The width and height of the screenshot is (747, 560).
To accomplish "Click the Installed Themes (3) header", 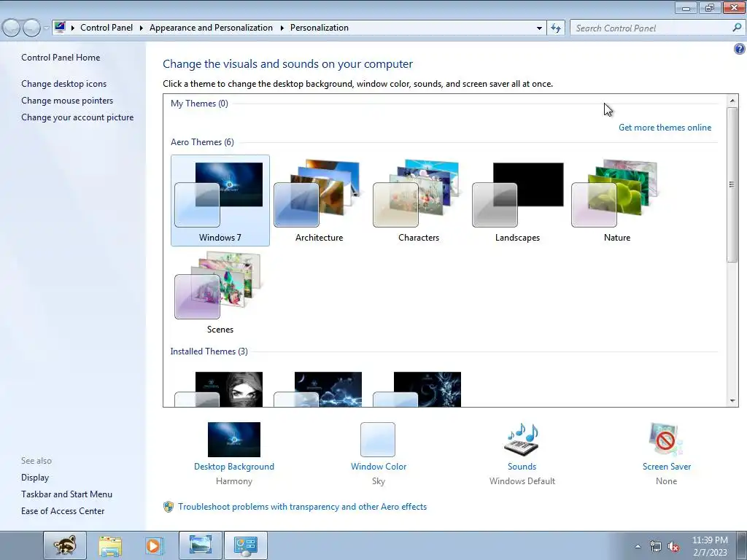I will tap(209, 351).
